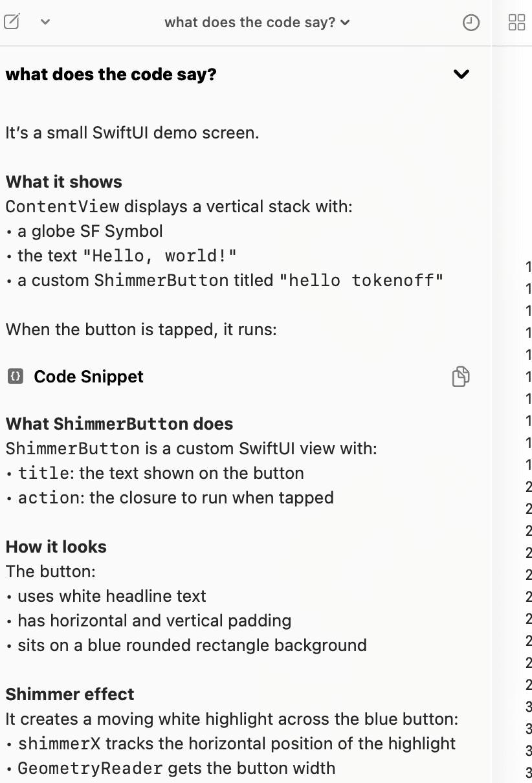Click the curly braces Code Snippet icon

(x=15, y=377)
